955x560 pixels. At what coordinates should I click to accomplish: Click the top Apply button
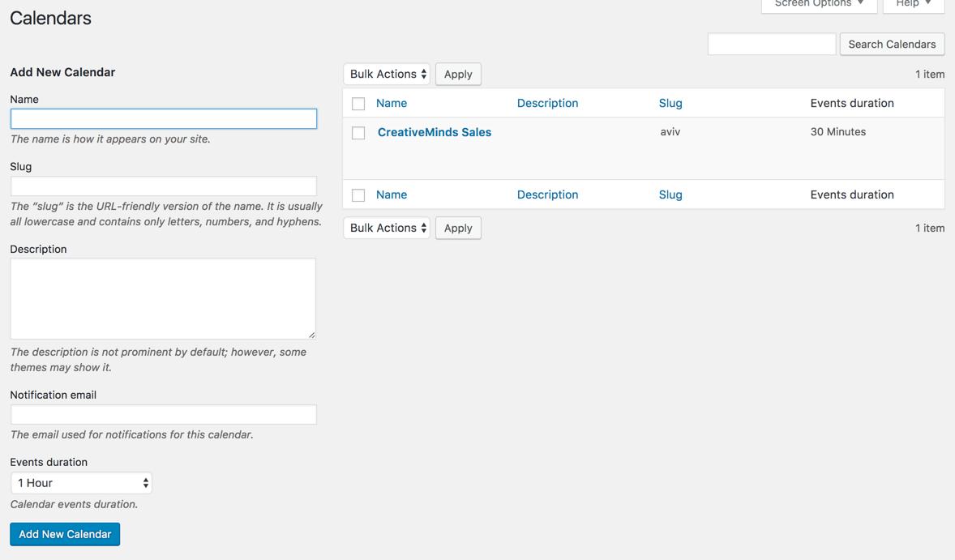point(458,75)
